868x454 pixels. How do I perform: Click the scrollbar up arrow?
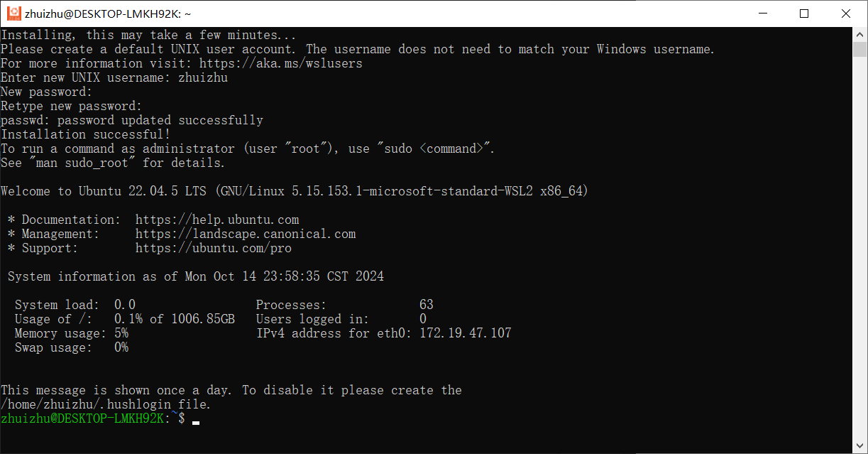pyautogui.click(x=859, y=34)
